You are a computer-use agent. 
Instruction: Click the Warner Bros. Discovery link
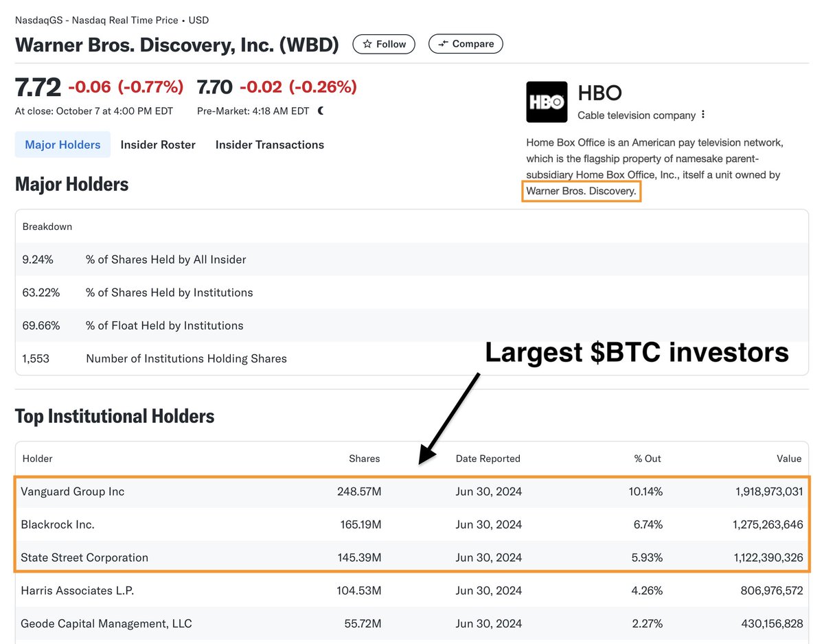[x=582, y=191]
